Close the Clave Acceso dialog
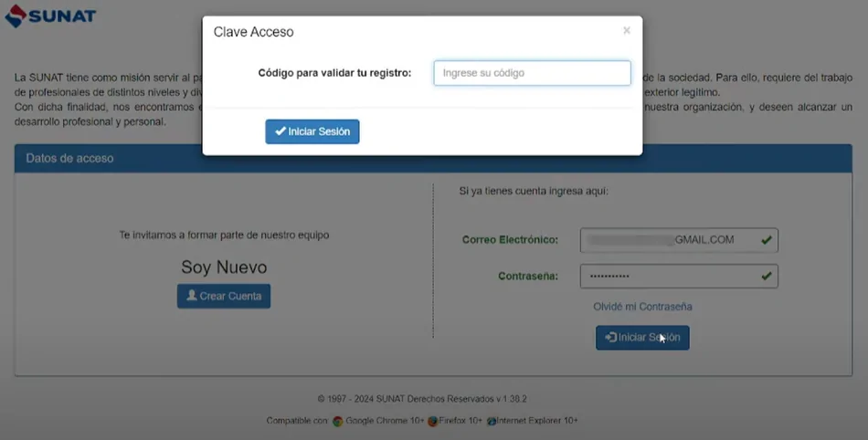This screenshot has height=440, width=868. click(626, 31)
